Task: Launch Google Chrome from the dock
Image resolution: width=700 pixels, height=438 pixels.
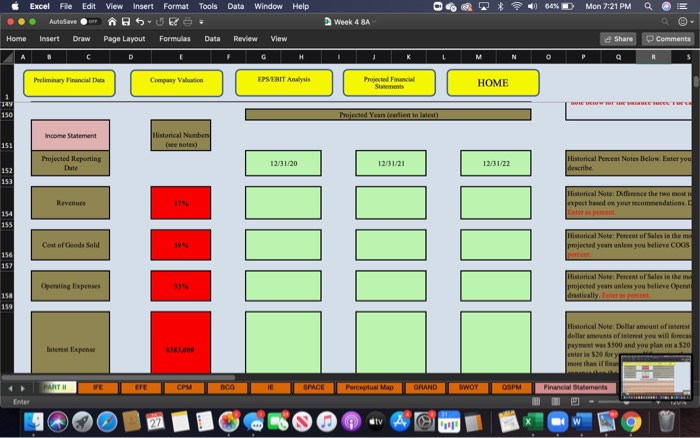Action: (x=630, y=421)
